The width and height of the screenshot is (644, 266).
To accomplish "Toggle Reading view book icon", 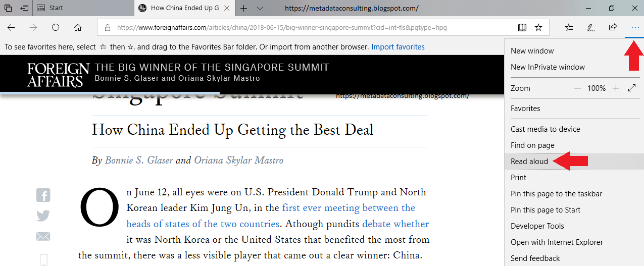I will click(x=522, y=28).
